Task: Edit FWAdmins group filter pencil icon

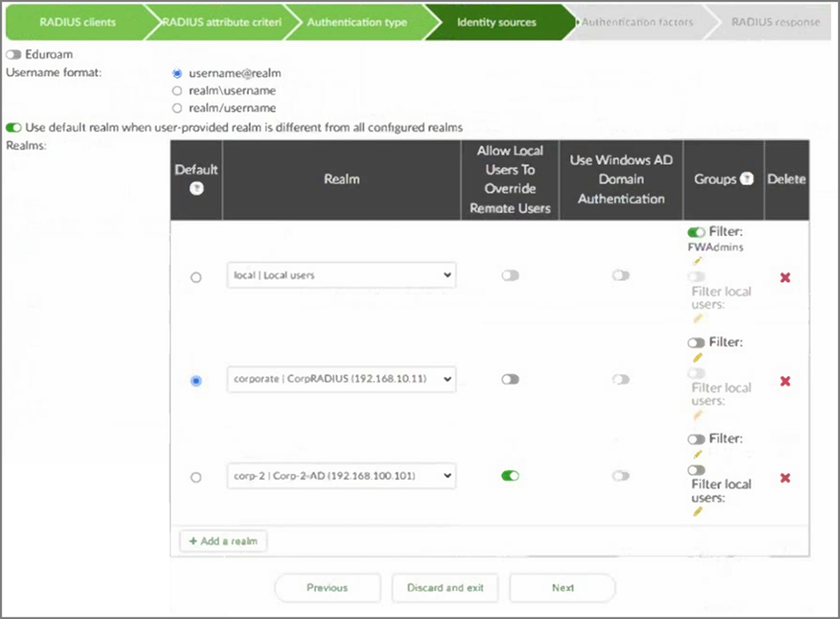Action: click(x=698, y=260)
